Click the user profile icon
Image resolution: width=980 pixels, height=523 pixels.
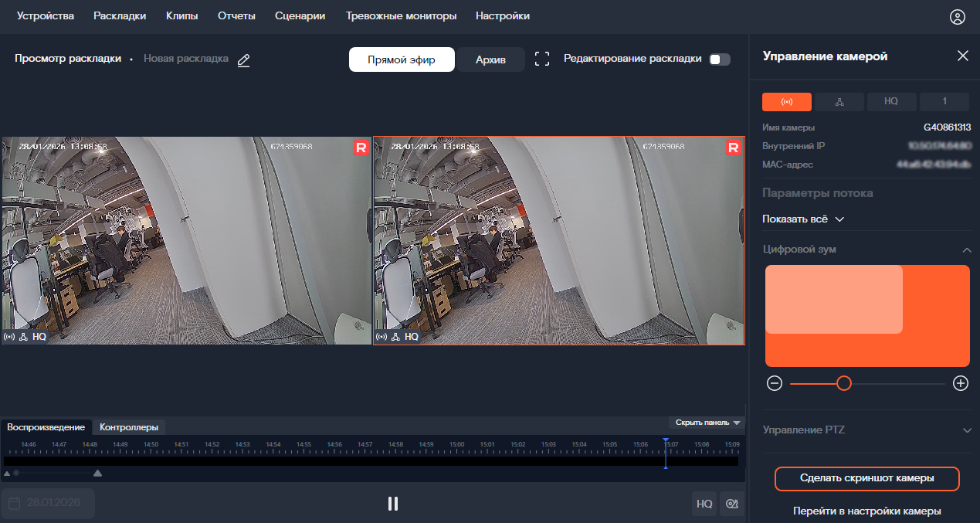pos(958,17)
